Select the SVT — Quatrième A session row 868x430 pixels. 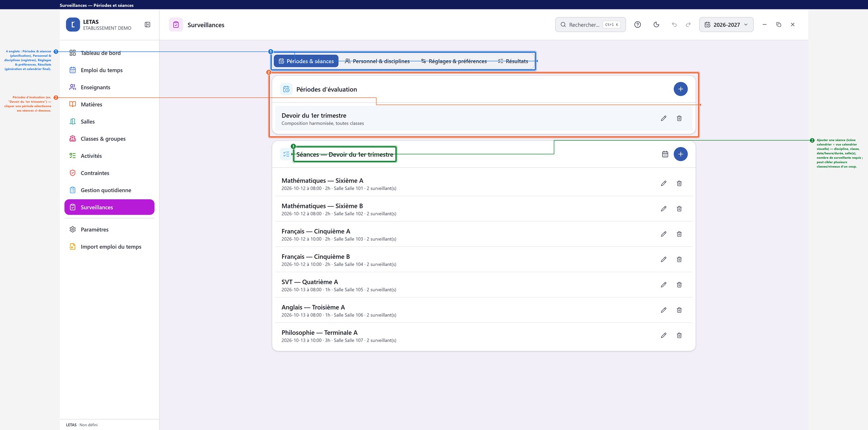(483, 285)
